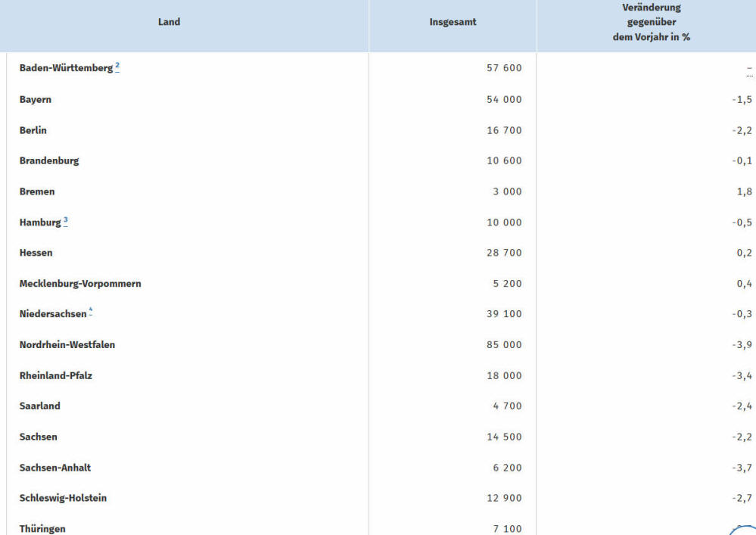
Task: Select change value -1,5 for Bayern
Action: pyautogui.click(x=742, y=99)
